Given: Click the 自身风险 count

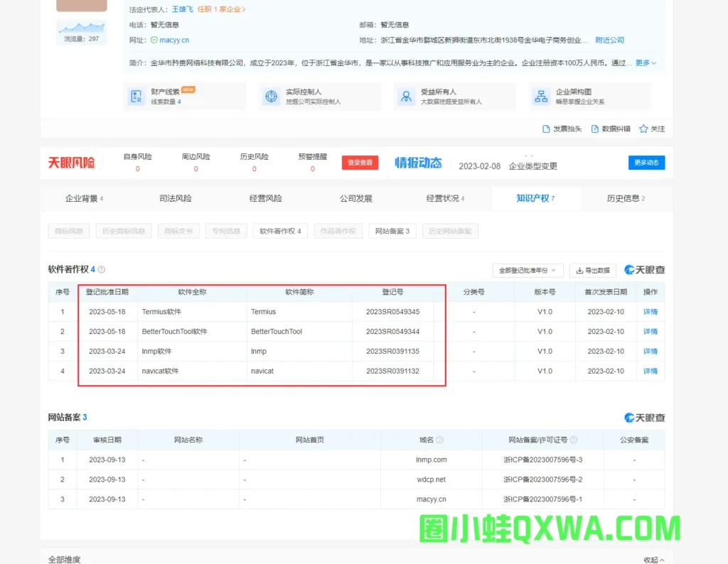Looking at the screenshot, I should [x=137, y=169].
